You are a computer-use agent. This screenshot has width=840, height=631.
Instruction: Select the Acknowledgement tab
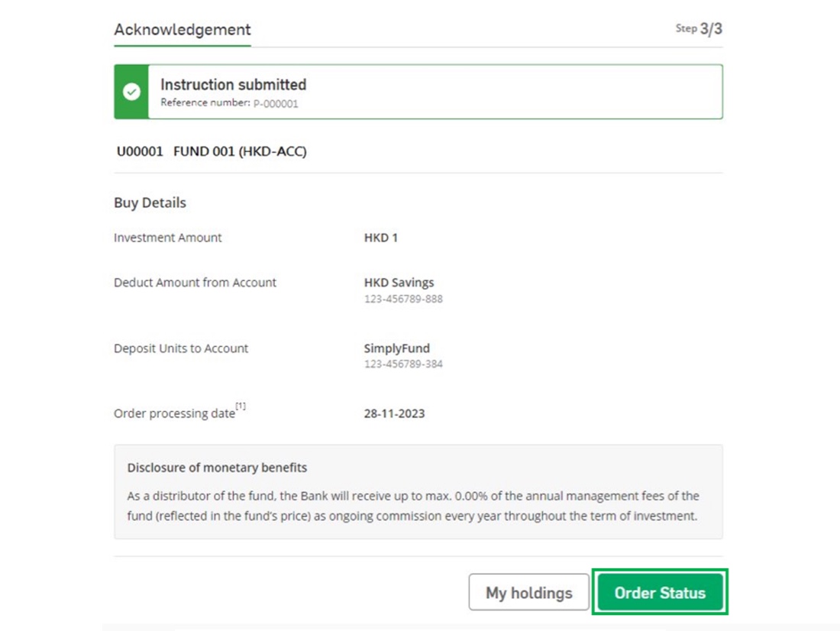[182, 30]
